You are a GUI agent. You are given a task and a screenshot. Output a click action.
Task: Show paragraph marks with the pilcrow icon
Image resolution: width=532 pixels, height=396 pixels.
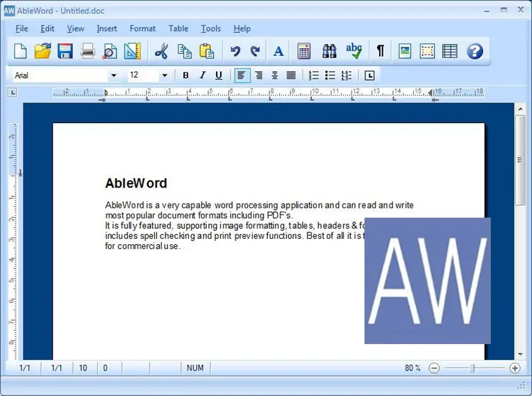pyautogui.click(x=380, y=51)
